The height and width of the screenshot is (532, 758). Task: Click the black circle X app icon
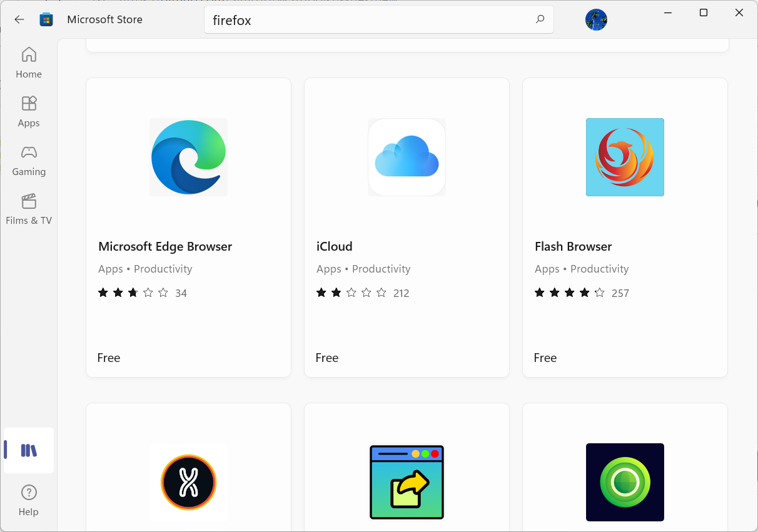(188, 482)
